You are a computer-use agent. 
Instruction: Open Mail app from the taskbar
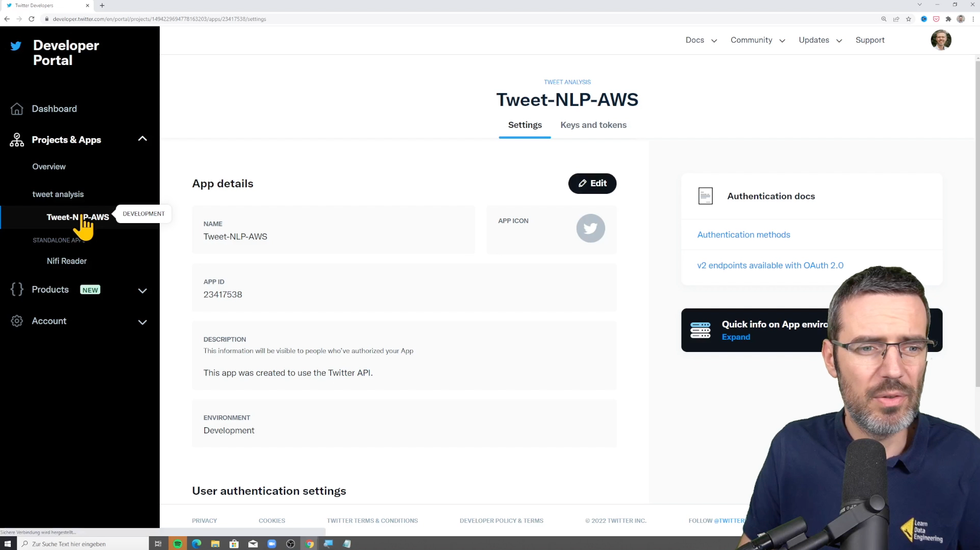tap(253, 544)
